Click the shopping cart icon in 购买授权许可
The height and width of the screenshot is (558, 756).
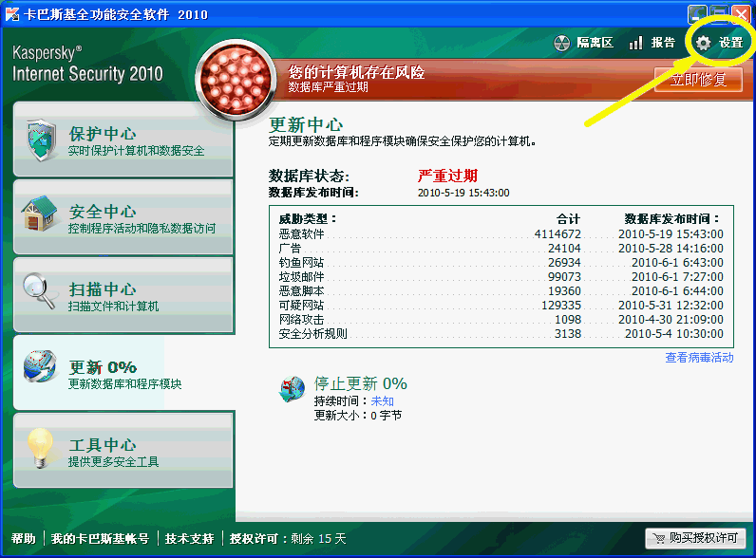(x=658, y=538)
